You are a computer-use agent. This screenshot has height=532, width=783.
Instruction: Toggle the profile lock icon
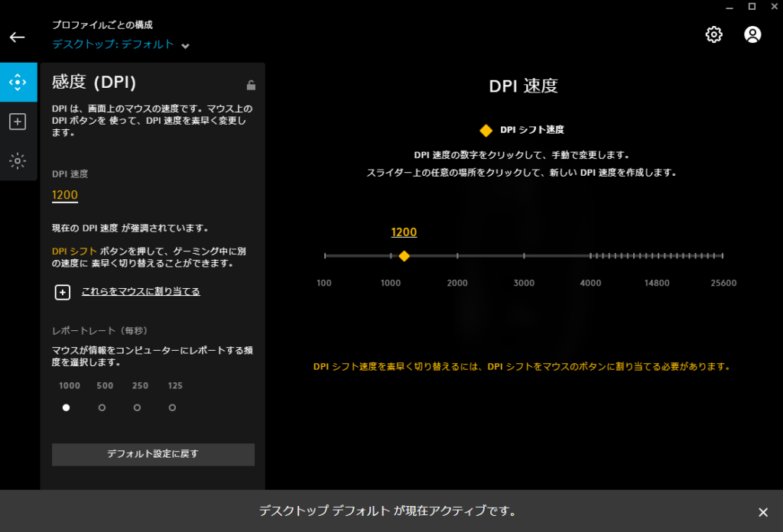(251, 86)
